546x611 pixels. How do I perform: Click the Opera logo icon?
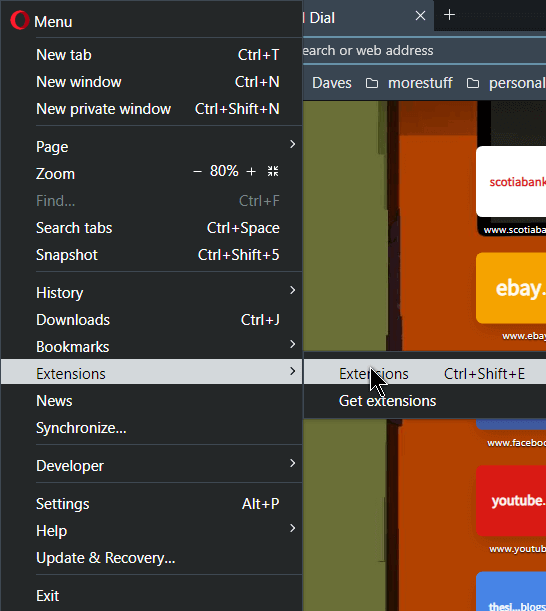tap(19, 20)
